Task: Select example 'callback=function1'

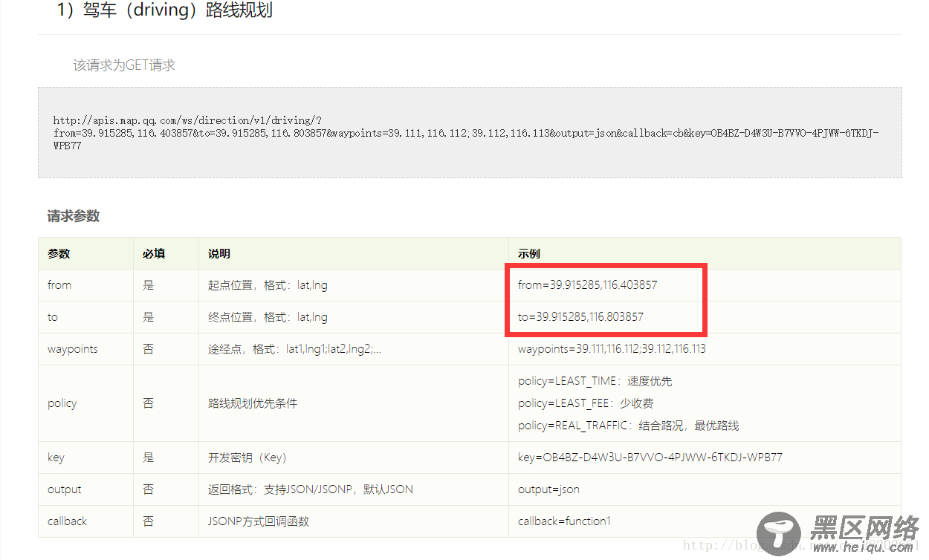Action: tap(564, 521)
